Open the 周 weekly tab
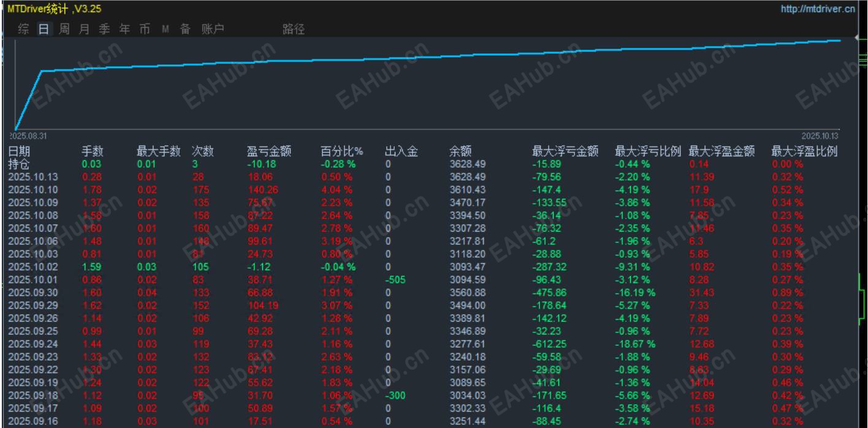Viewport: 868px width, 428px height. pos(64,29)
